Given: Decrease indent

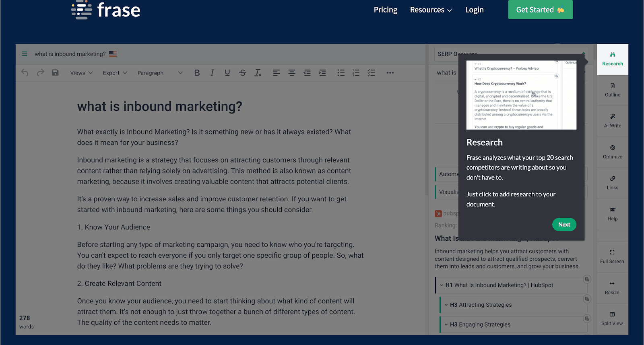Looking at the screenshot, I should tap(307, 73).
